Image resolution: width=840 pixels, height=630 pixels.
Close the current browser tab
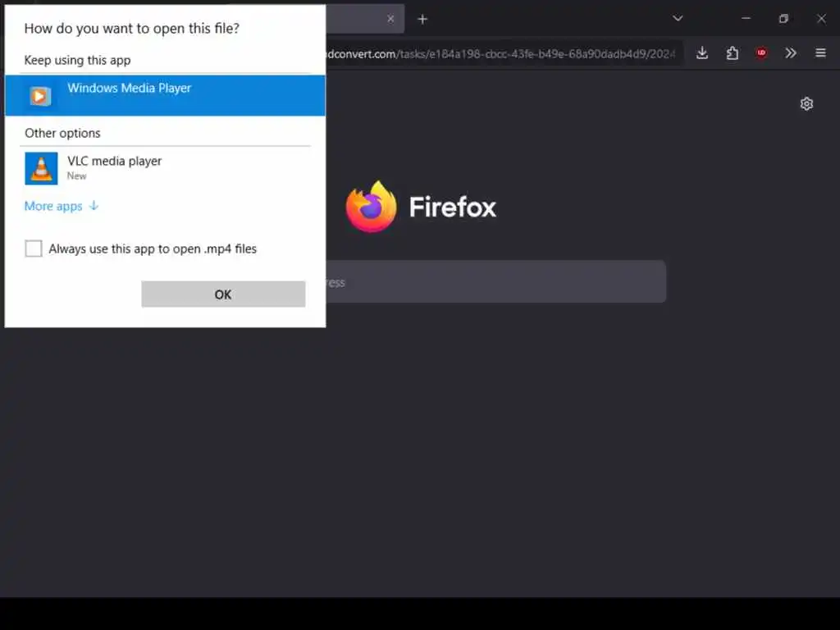click(x=390, y=19)
